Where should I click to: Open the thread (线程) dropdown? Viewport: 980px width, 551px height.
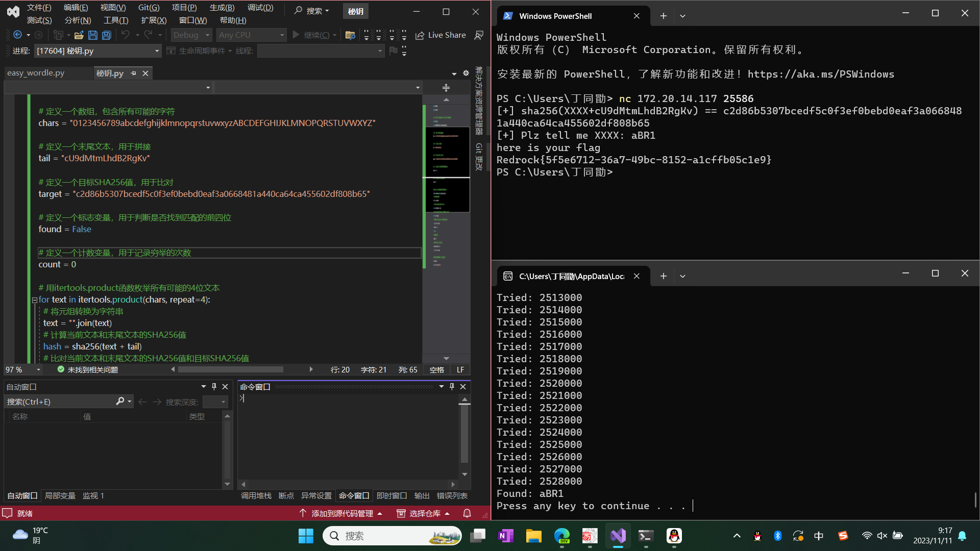pos(321,51)
